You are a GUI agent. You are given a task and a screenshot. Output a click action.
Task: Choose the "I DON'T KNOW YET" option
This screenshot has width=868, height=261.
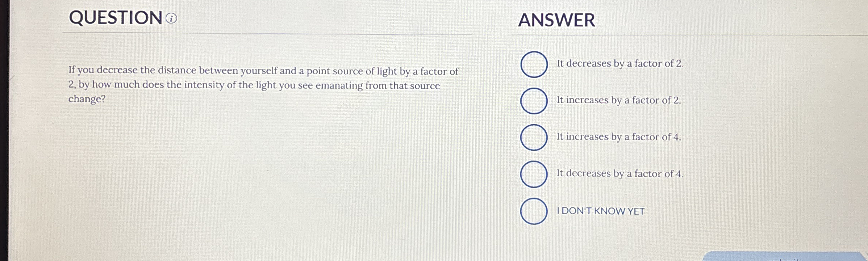[x=534, y=211]
